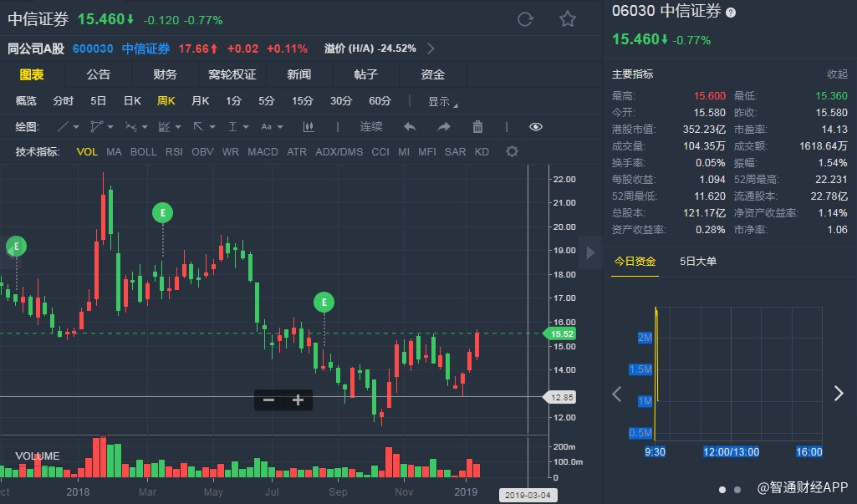Delete drawings with the trash icon

477,127
